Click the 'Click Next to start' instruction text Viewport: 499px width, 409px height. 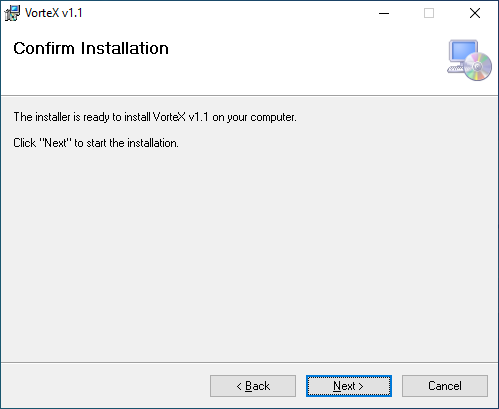click(96, 143)
